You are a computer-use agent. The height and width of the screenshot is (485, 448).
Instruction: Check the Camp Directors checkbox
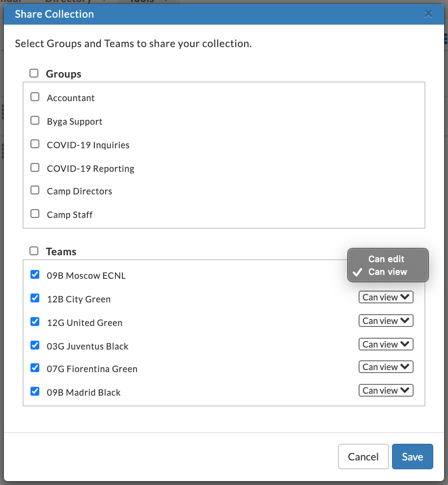[x=35, y=190]
